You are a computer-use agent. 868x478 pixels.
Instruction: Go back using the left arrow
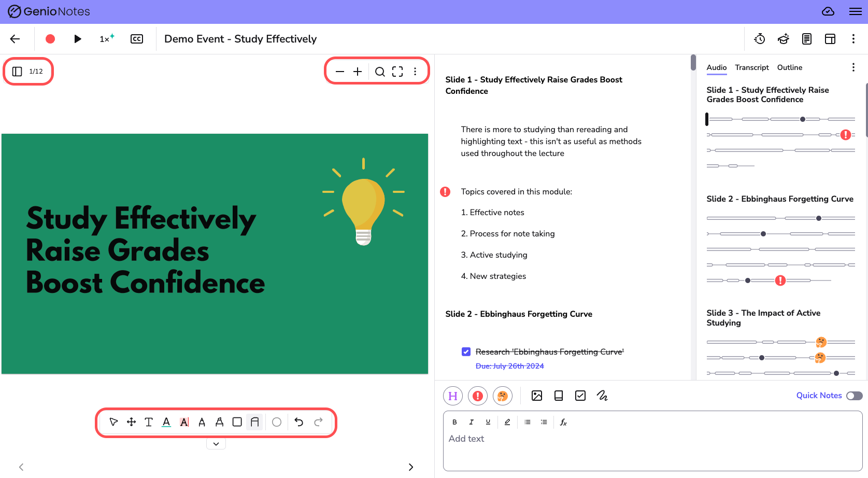pyautogui.click(x=15, y=39)
